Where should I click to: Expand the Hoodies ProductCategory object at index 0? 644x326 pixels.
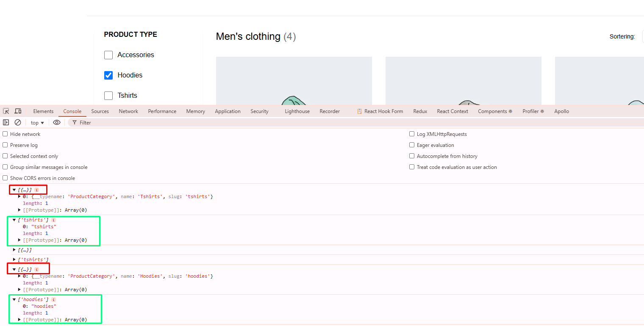(19, 276)
